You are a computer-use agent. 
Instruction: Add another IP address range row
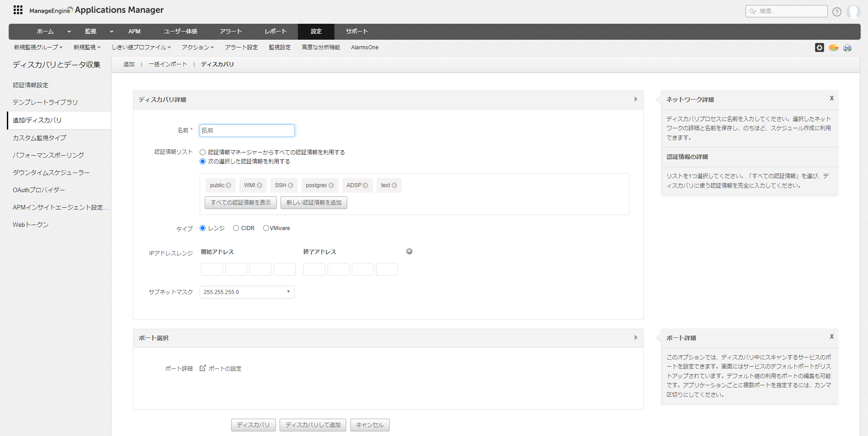click(x=409, y=252)
